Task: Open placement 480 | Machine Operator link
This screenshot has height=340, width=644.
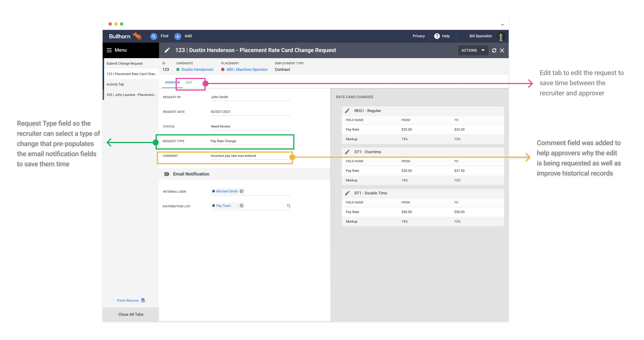Action: [247, 70]
